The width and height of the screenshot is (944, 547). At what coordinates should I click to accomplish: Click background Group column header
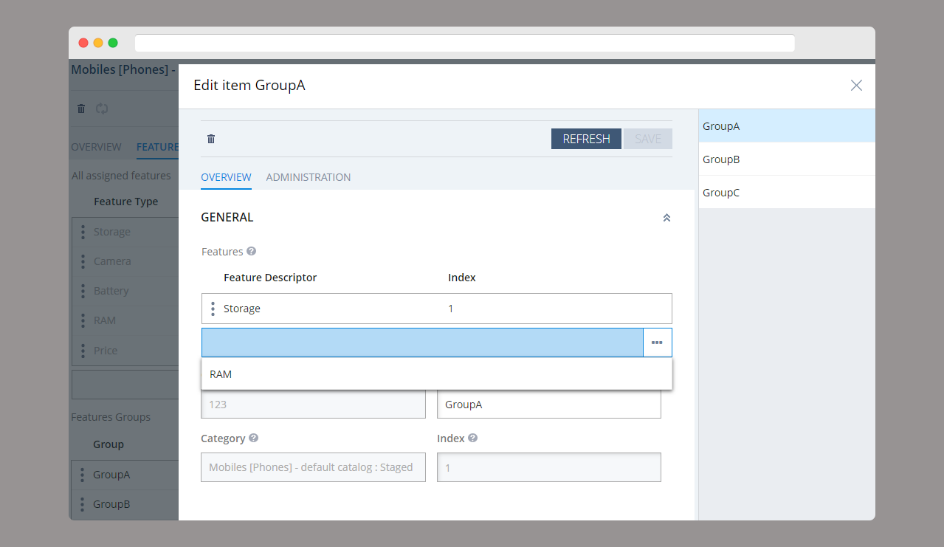108,445
